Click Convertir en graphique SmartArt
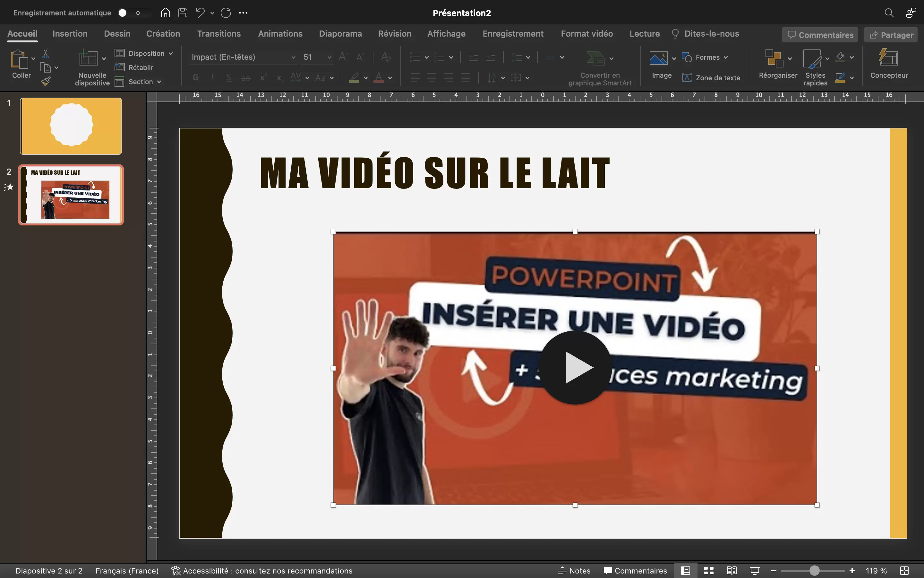Viewport: 924px width, 578px height. point(600,68)
